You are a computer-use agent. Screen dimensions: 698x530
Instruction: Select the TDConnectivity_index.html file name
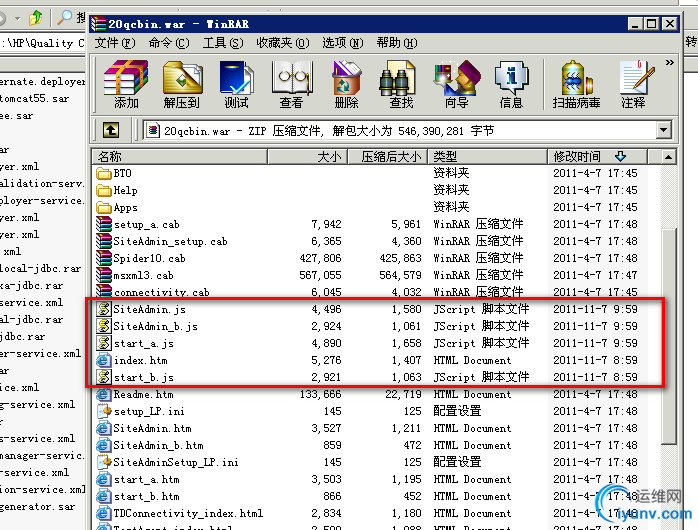(x=188, y=514)
